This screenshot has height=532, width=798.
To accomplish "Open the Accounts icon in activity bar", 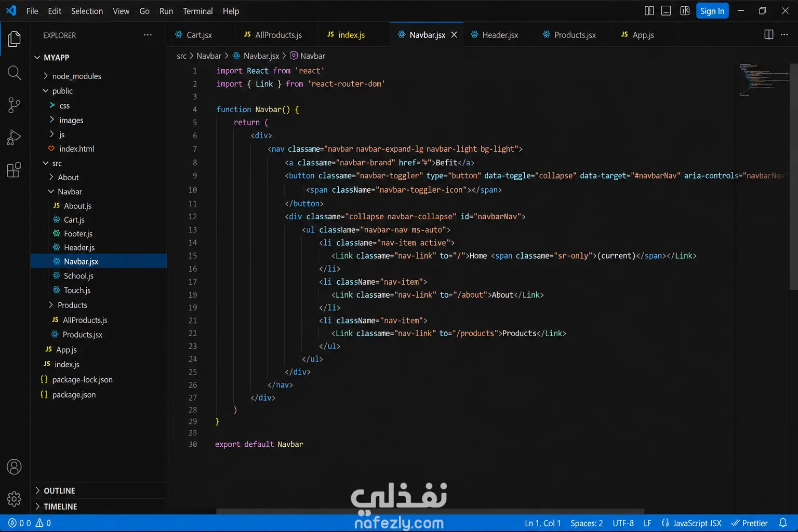I will (x=14, y=467).
